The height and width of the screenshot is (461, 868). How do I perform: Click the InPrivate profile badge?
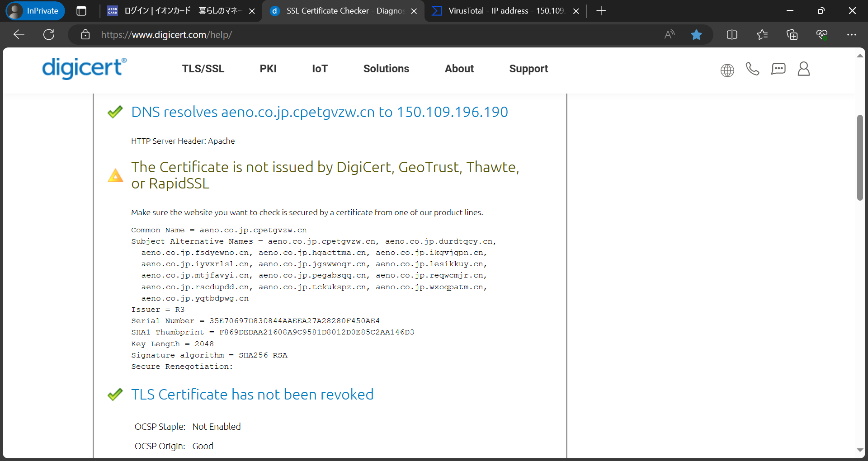(x=35, y=11)
